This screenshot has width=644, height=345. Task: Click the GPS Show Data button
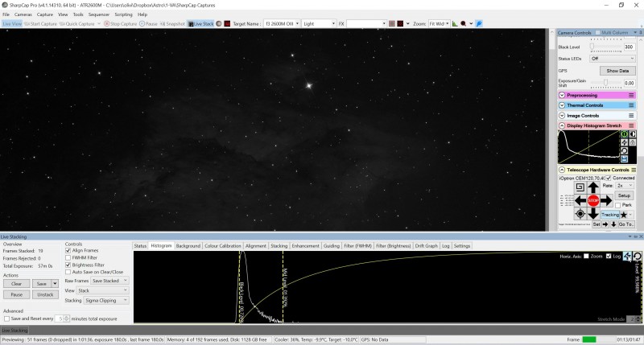617,71
